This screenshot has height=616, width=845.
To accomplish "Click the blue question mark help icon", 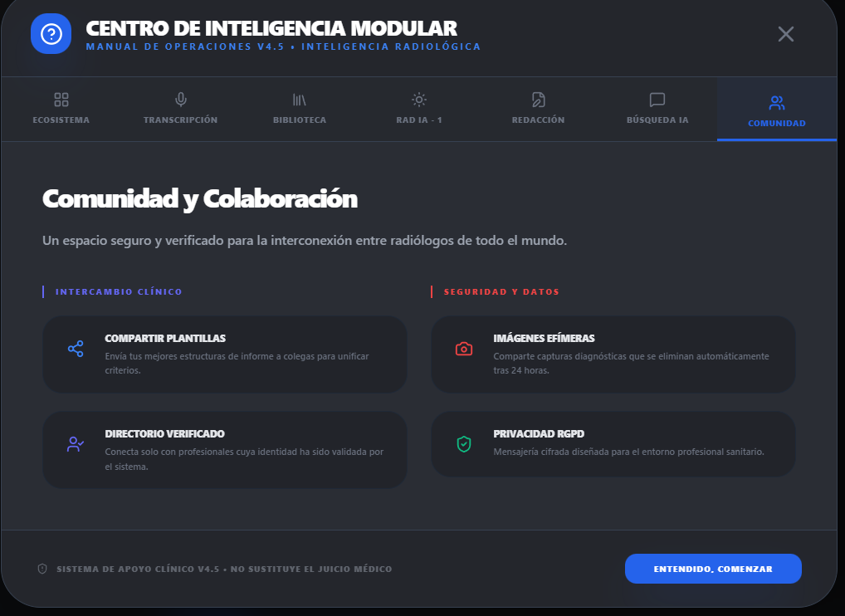I will coord(51,34).
